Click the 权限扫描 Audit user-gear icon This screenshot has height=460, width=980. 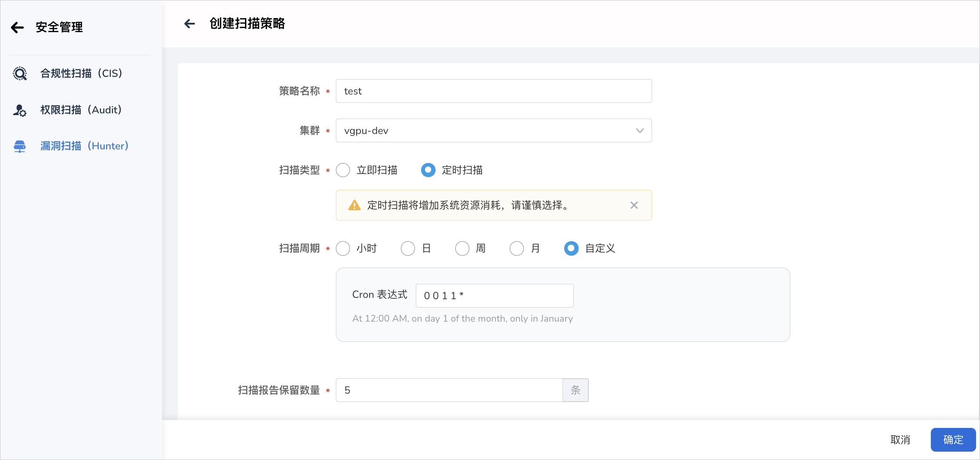click(20, 110)
